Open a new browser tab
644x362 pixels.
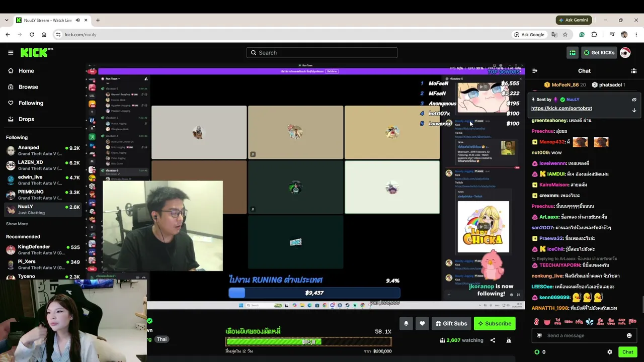click(x=98, y=20)
